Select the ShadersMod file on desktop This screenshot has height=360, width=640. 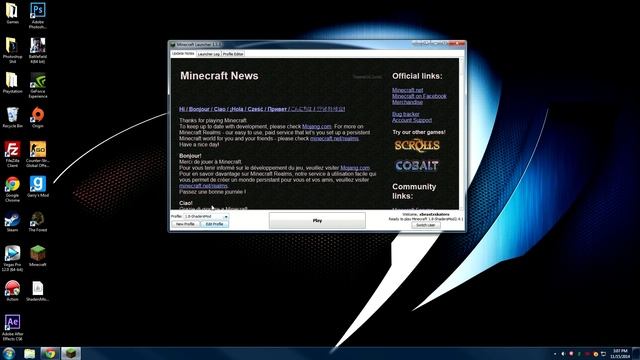[x=38, y=291]
